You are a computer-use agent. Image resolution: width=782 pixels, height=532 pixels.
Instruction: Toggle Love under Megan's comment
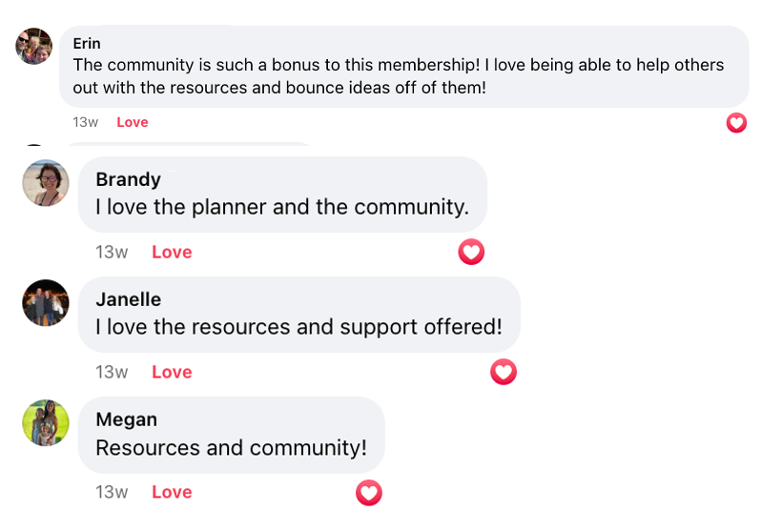pyautogui.click(x=172, y=492)
